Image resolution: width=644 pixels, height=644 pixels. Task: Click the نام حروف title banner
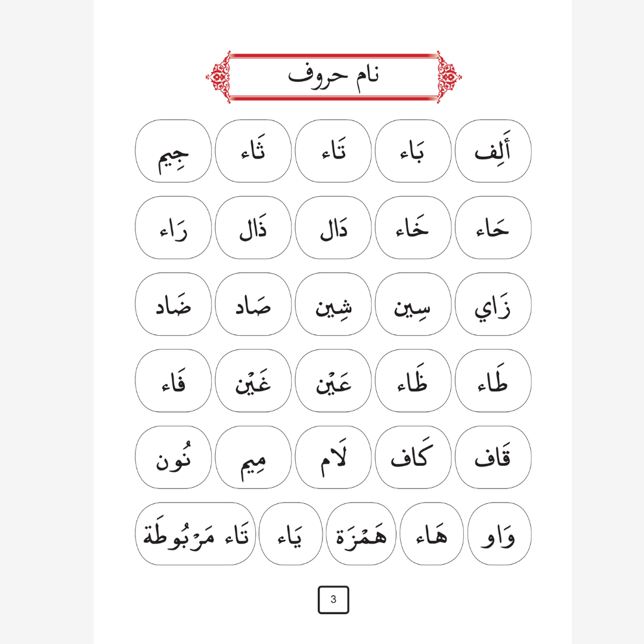pyautogui.click(x=333, y=76)
